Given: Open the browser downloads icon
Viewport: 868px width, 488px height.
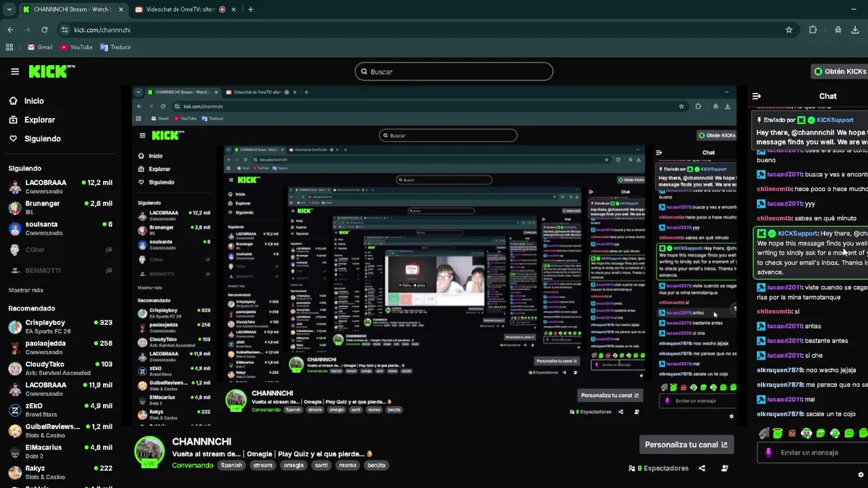Looking at the screenshot, I should (856, 30).
